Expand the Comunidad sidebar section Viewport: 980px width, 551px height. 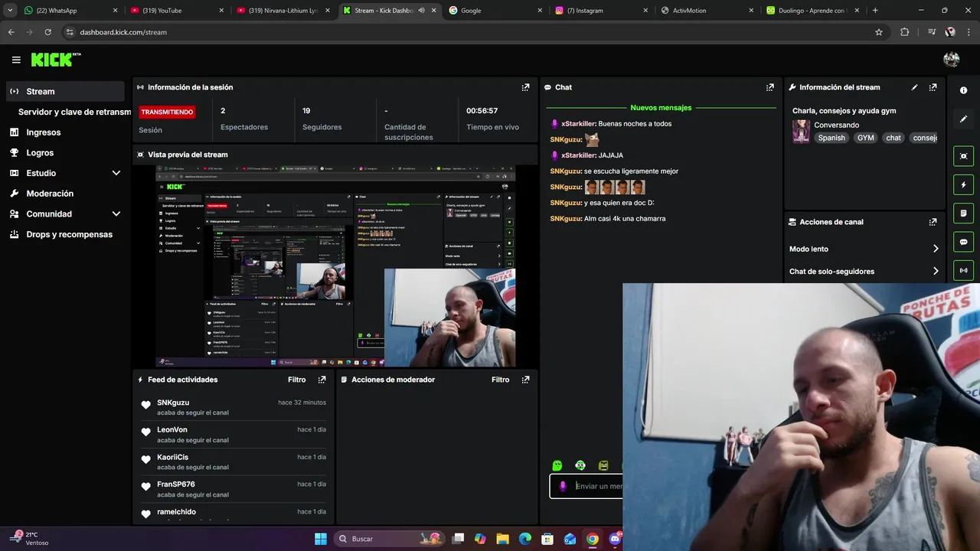click(x=116, y=214)
